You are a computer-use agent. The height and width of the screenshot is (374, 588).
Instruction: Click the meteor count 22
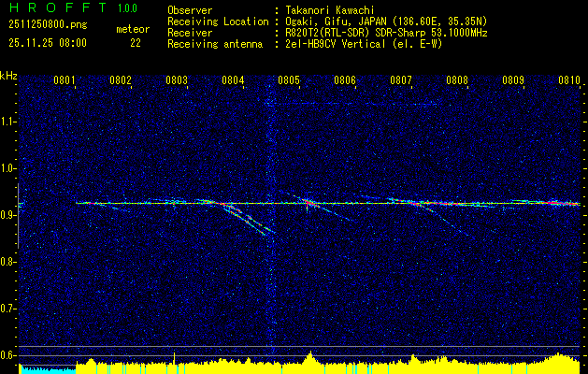click(x=136, y=43)
